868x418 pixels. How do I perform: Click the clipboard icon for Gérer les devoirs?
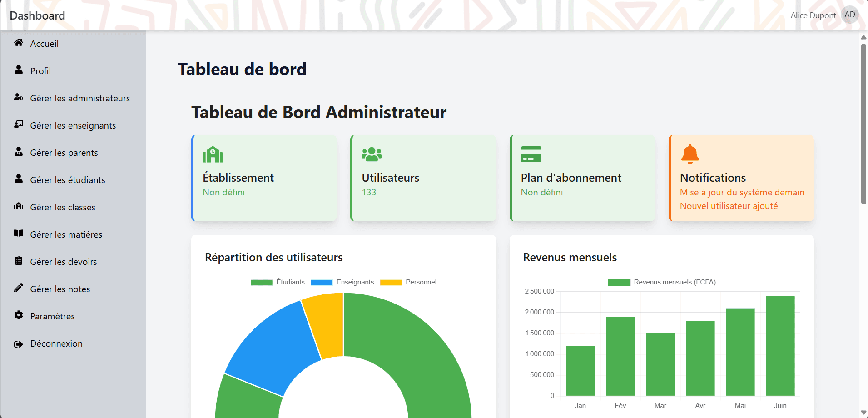tap(19, 261)
